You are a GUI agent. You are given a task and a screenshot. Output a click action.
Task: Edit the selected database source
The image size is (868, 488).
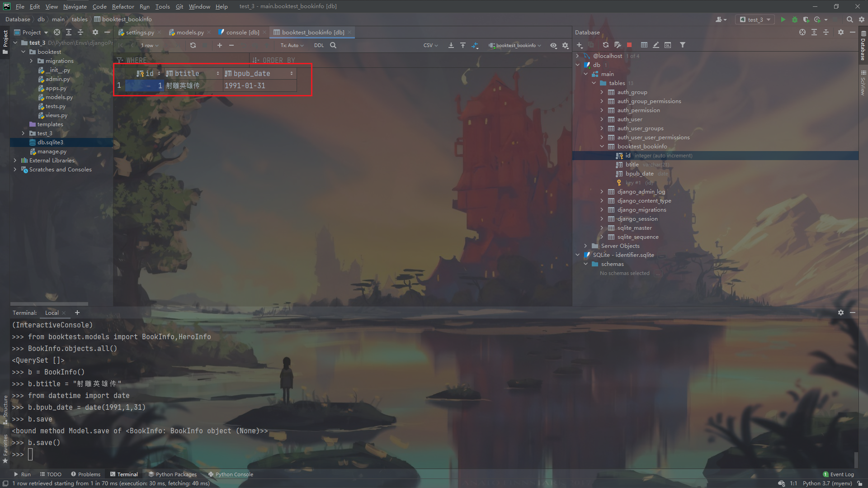656,45
